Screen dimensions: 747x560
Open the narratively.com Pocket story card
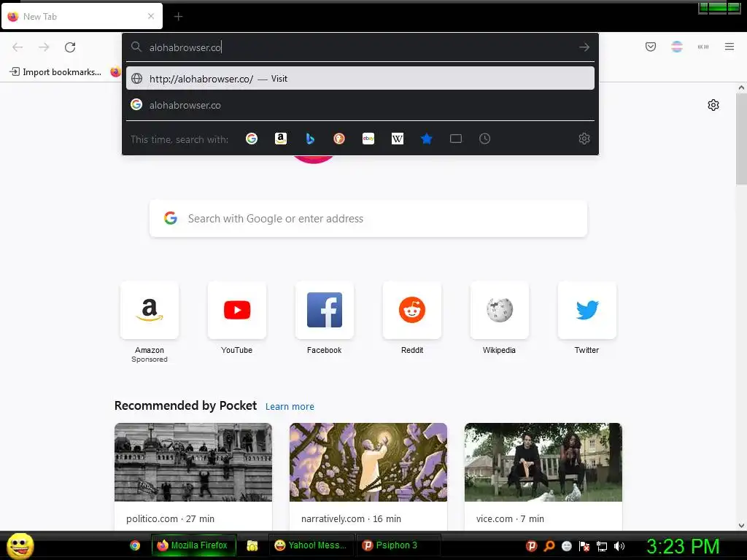point(368,476)
